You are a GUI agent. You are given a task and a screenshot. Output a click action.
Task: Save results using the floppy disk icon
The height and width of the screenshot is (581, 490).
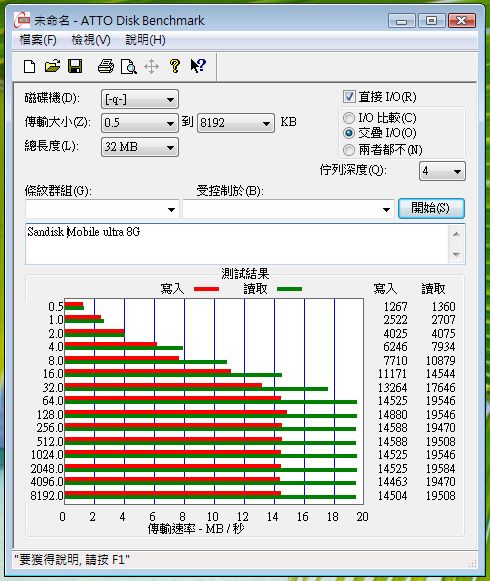click(x=75, y=67)
